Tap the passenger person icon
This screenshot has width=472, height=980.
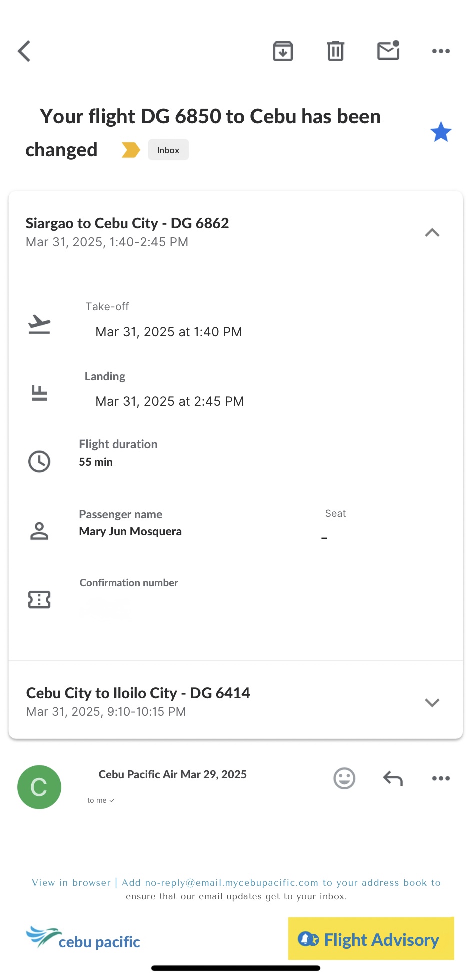39,531
